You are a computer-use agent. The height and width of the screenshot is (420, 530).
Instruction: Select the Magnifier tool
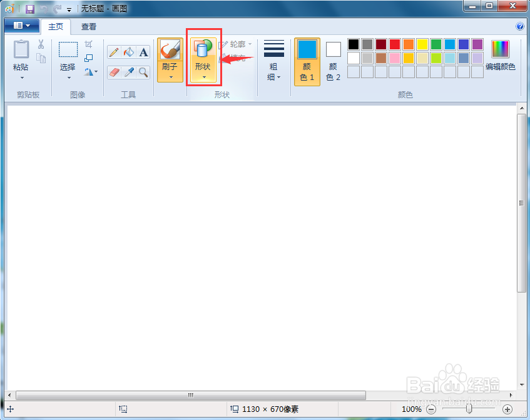[143, 72]
